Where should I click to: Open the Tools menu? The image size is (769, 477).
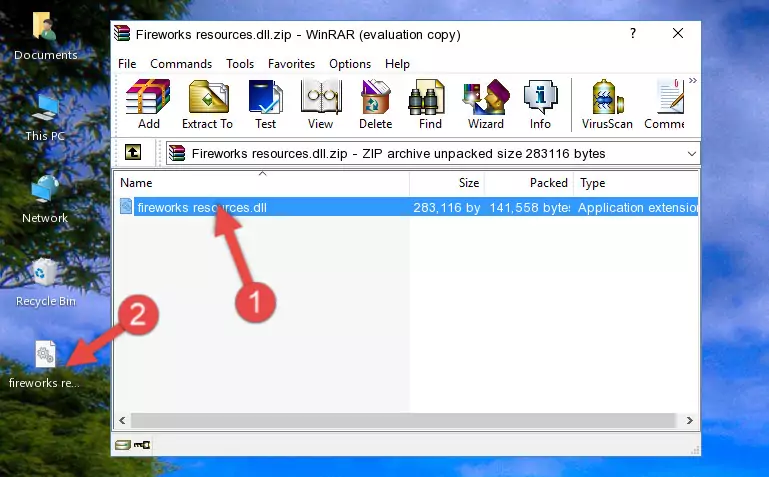pos(240,64)
